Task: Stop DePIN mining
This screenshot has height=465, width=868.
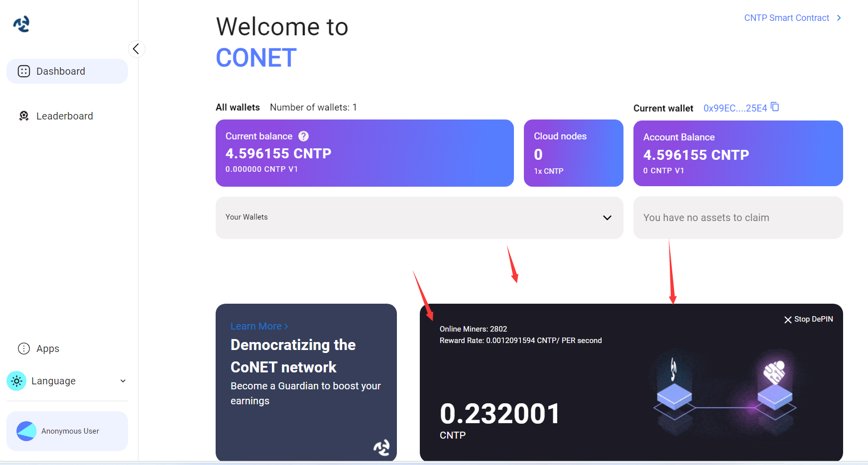Action: tap(809, 319)
